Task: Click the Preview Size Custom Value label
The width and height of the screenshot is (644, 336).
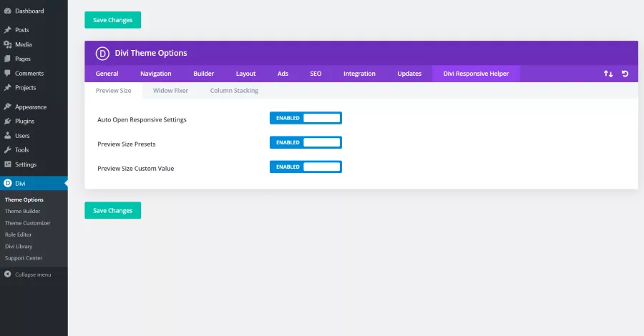Action: click(x=135, y=169)
